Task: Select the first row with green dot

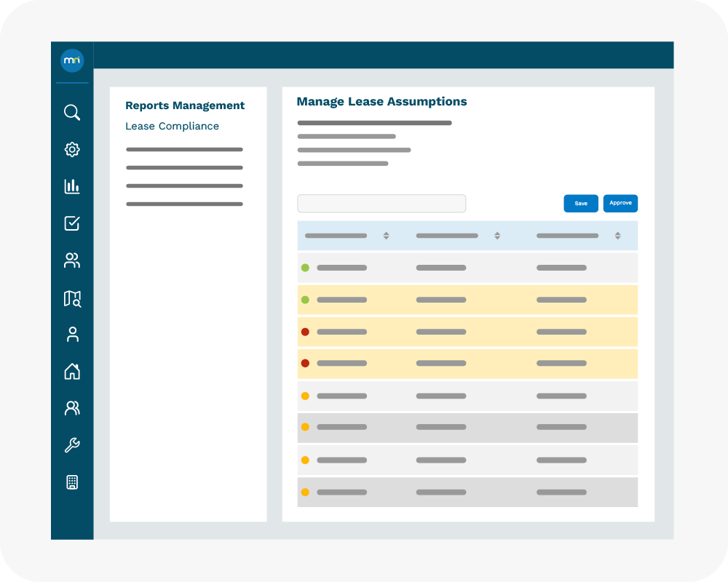Action: [467, 268]
